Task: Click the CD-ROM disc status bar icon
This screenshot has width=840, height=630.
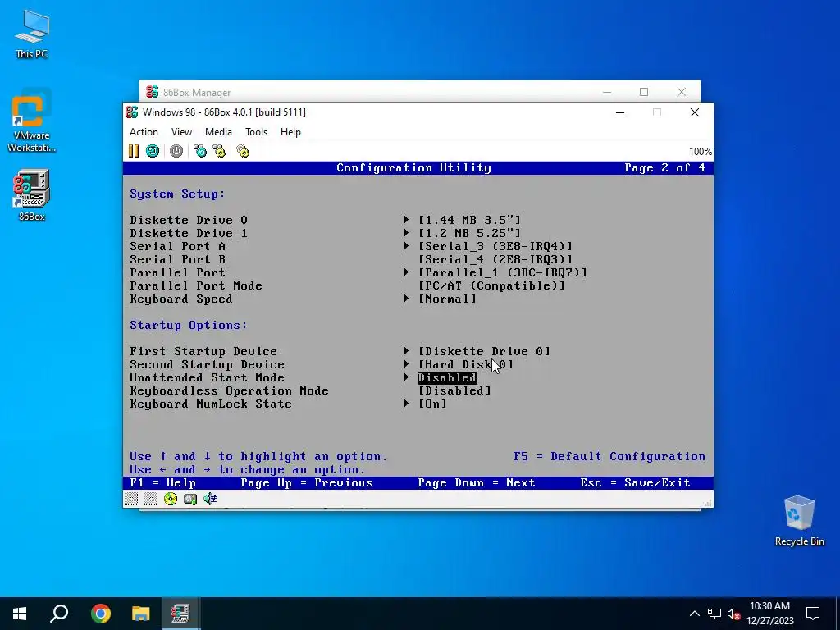Action: click(x=171, y=500)
